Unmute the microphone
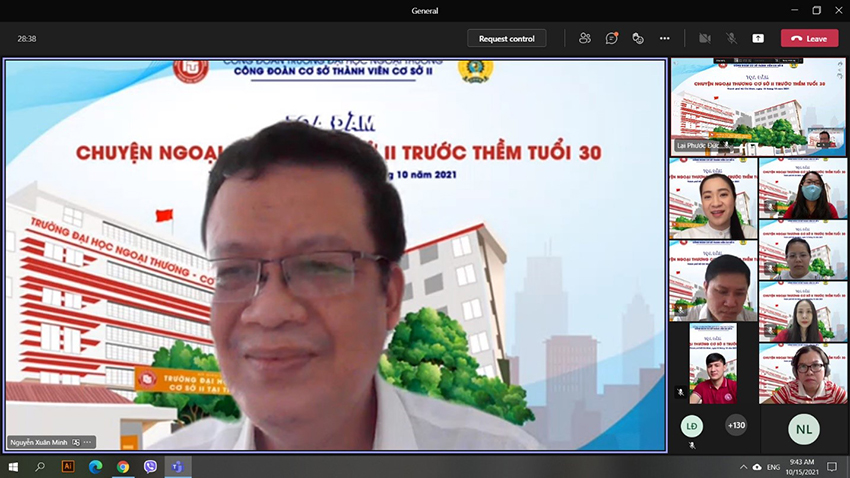Screen dimensions: 850x478 [x=731, y=38]
